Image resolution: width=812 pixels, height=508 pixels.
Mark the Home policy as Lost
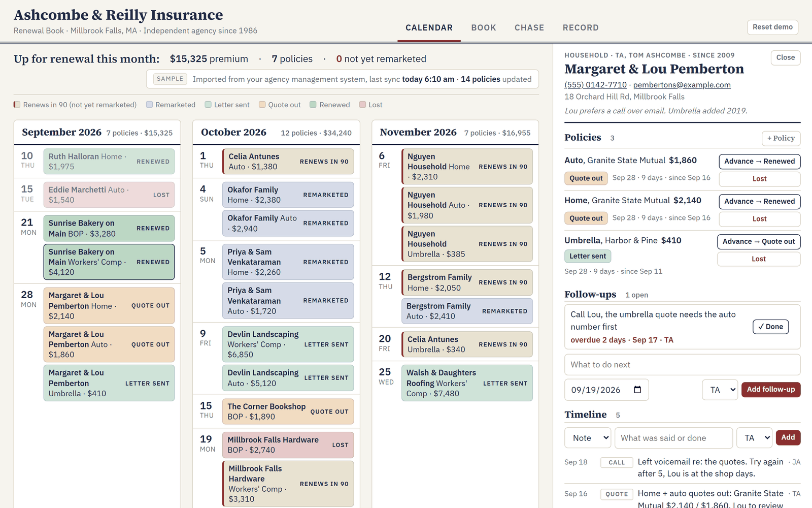(x=759, y=219)
